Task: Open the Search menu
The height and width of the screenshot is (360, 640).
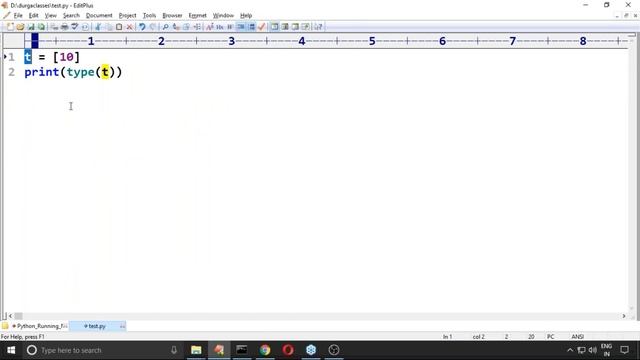Action: coord(71,16)
